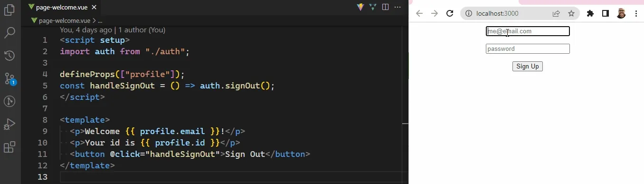Image resolution: width=644 pixels, height=184 pixels.
Task: Click the Vue icon in editor toolbar
Action: [x=373, y=7]
